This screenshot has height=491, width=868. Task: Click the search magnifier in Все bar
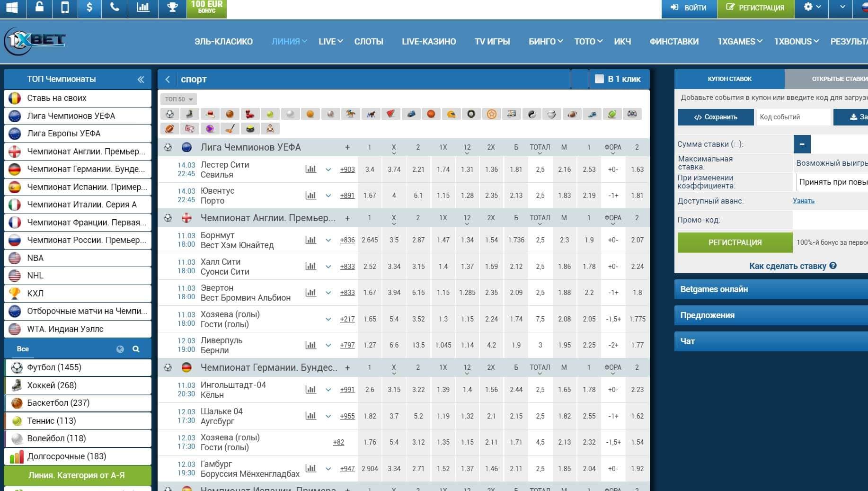pyautogui.click(x=136, y=349)
